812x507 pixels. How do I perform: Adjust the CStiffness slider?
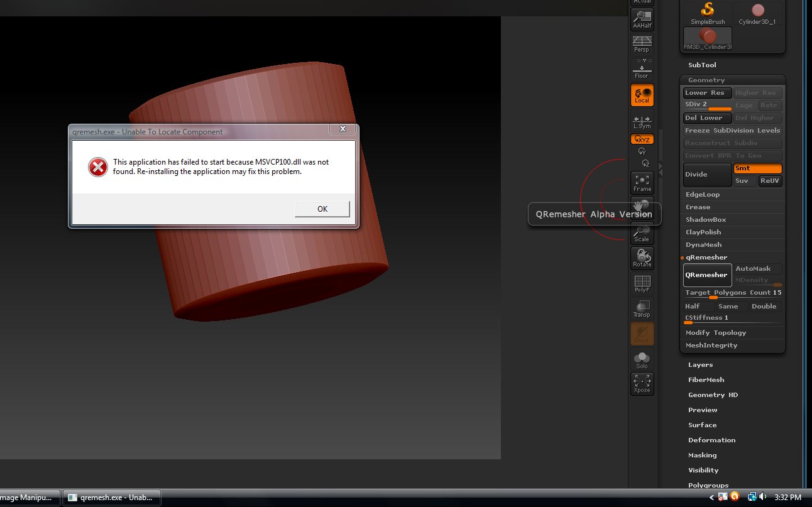tap(733, 319)
